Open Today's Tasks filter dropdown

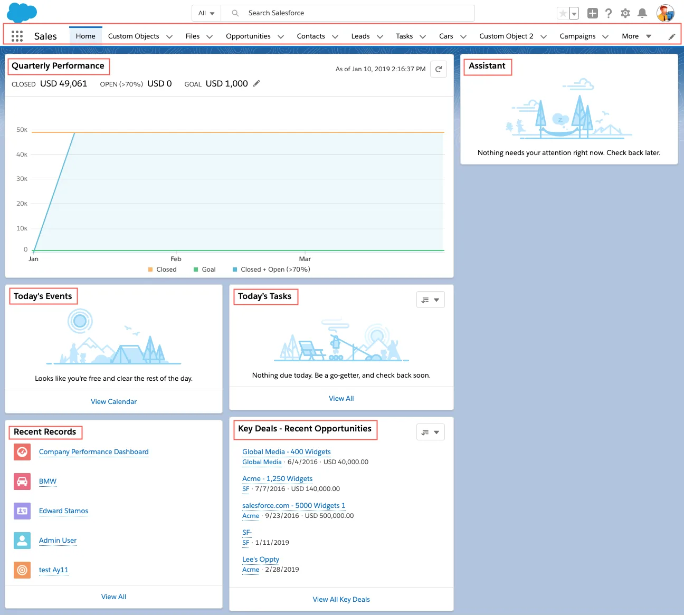point(431,300)
